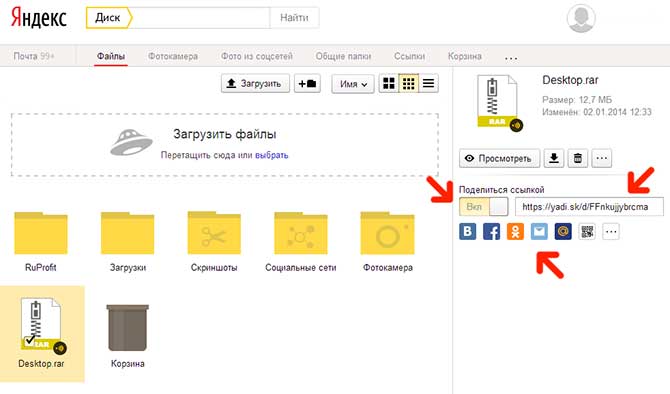Click the Загрузить upload button
Screen dimensions: 670x394
pos(255,83)
